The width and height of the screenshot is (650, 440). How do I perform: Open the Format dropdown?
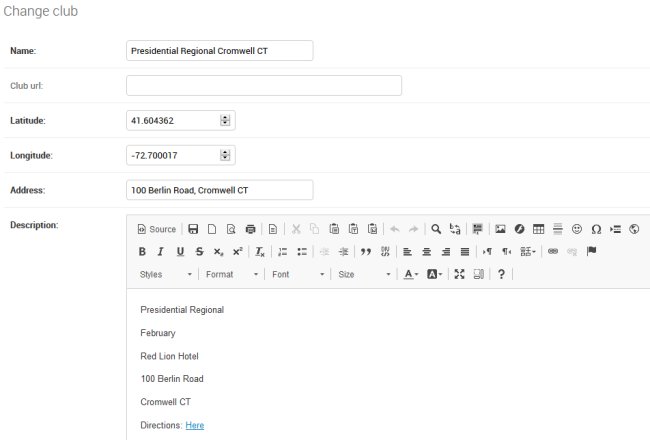[x=232, y=274]
